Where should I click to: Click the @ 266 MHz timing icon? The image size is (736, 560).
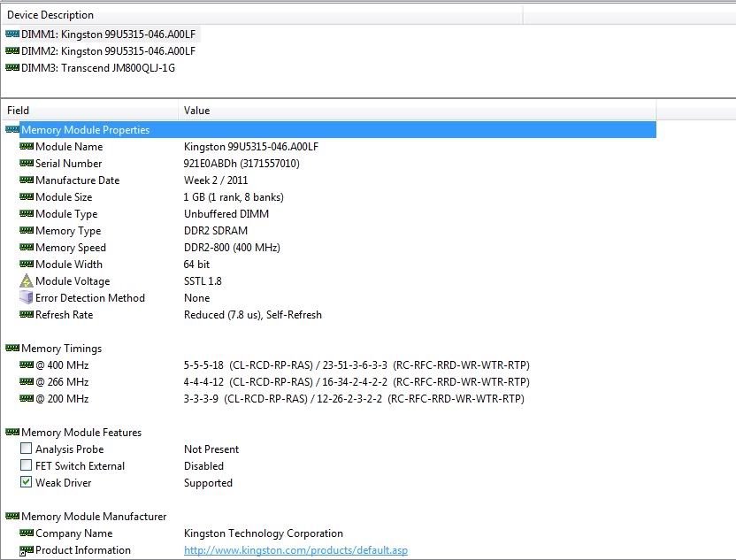click(x=27, y=381)
